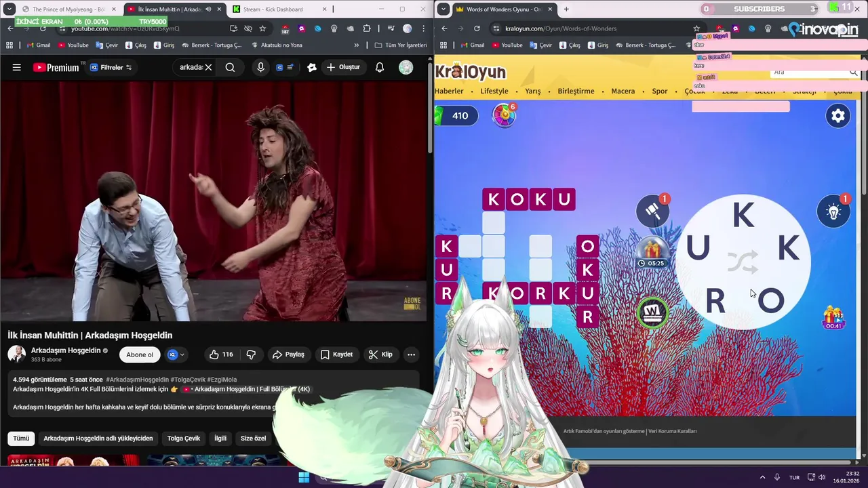Open the Haberler category on KralOyun
868x488 pixels.
click(x=449, y=91)
